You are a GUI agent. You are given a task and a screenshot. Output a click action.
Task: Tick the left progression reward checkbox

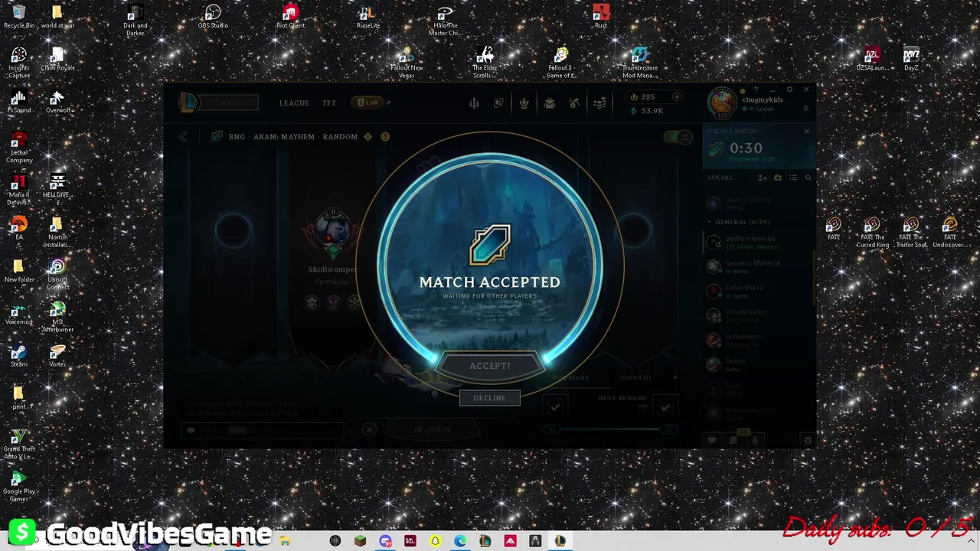(555, 406)
